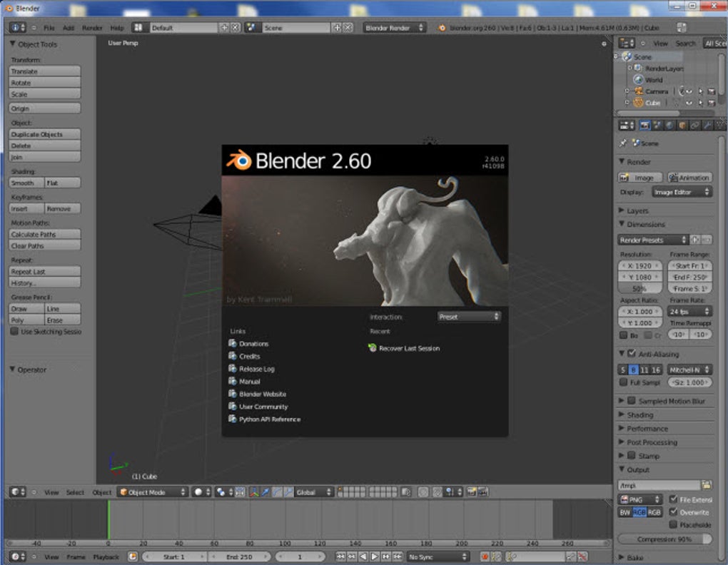Enable Use Sketching Sessions checkbox
Image resolution: width=728 pixels, height=565 pixels.
point(14,332)
